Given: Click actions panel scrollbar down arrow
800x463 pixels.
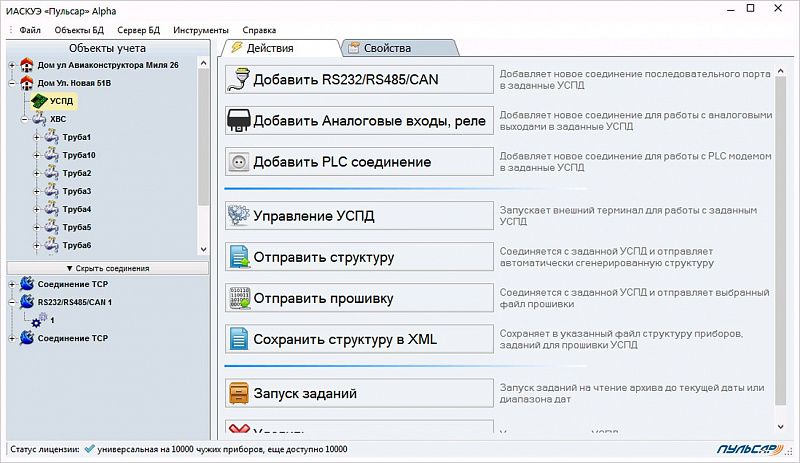Looking at the screenshot, I should (x=781, y=427).
